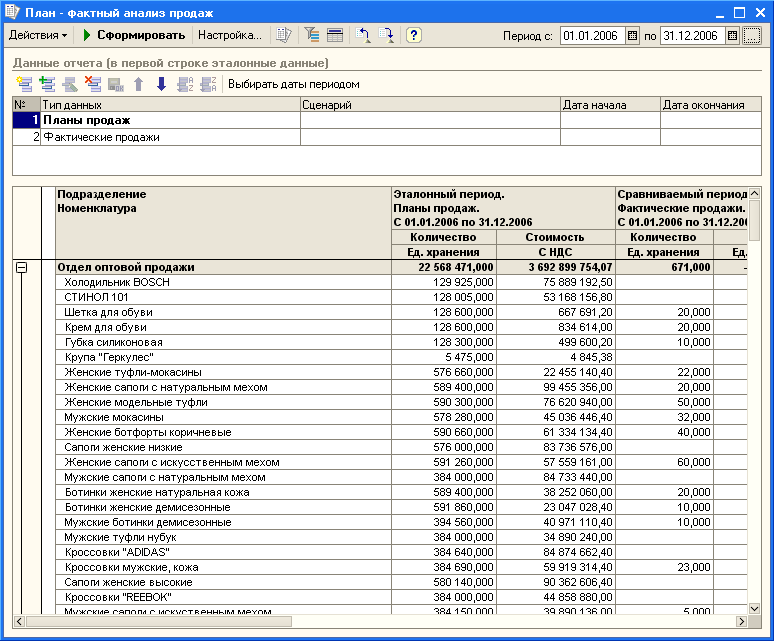Toggle Выбирать даты периодом option
The image size is (774, 641).
[294, 84]
